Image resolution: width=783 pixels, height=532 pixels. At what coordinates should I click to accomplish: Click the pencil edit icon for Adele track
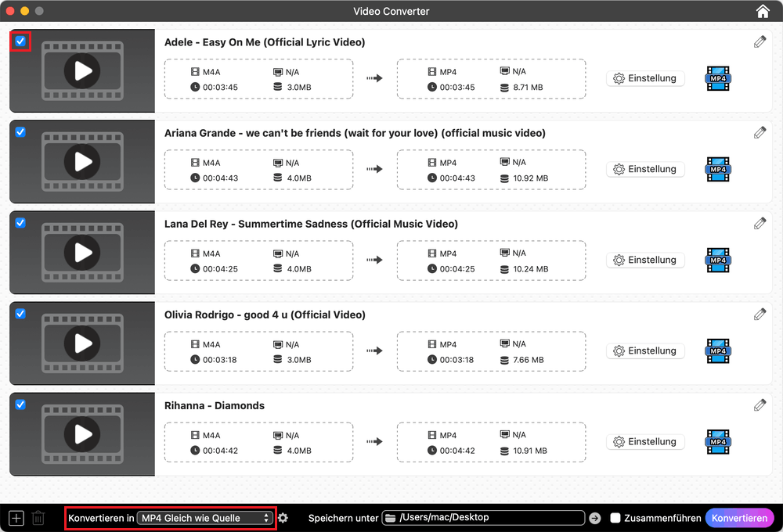coord(760,42)
